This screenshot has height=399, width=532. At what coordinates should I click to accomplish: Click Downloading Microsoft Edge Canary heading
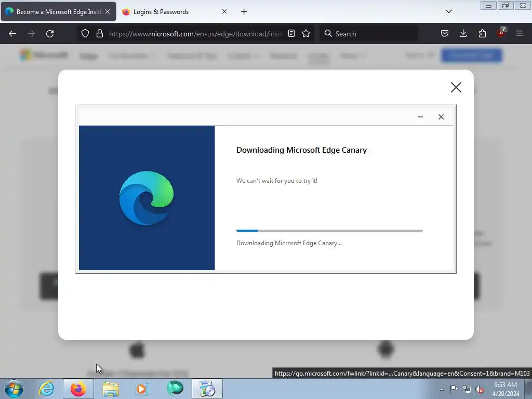[x=302, y=150]
